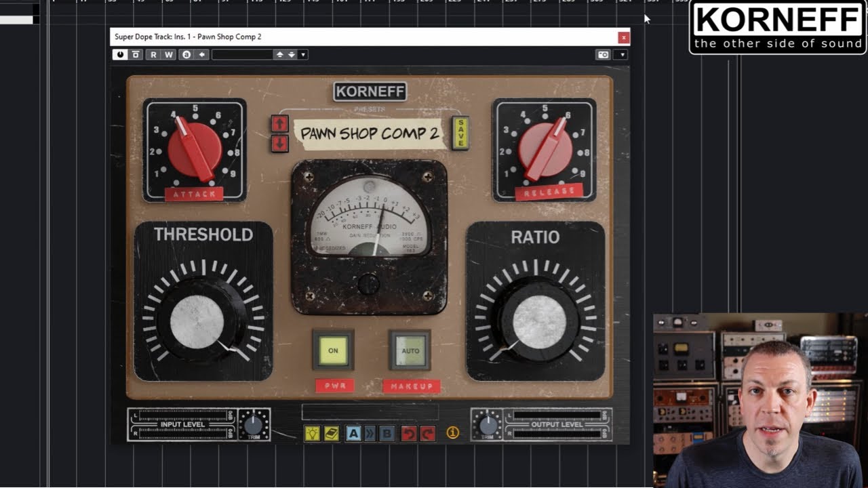Load next program with down arrow
The image size is (868, 488).
tap(291, 55)
